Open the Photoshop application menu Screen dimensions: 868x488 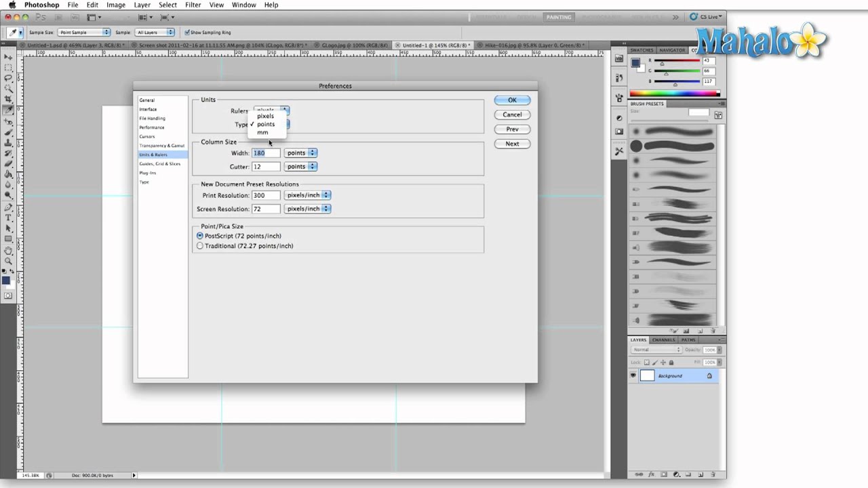click(x=42, y=5)
